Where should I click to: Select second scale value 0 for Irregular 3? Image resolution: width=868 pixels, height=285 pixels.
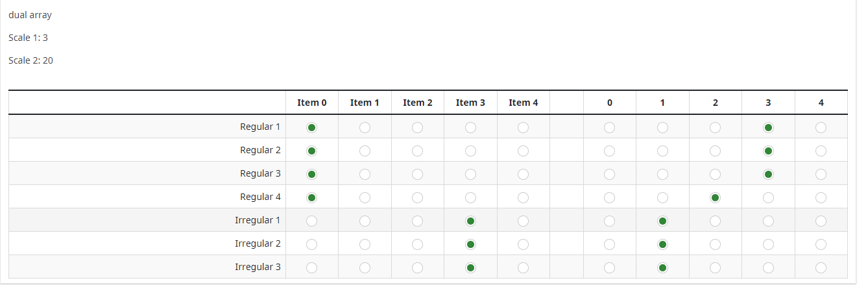(609, 267)
